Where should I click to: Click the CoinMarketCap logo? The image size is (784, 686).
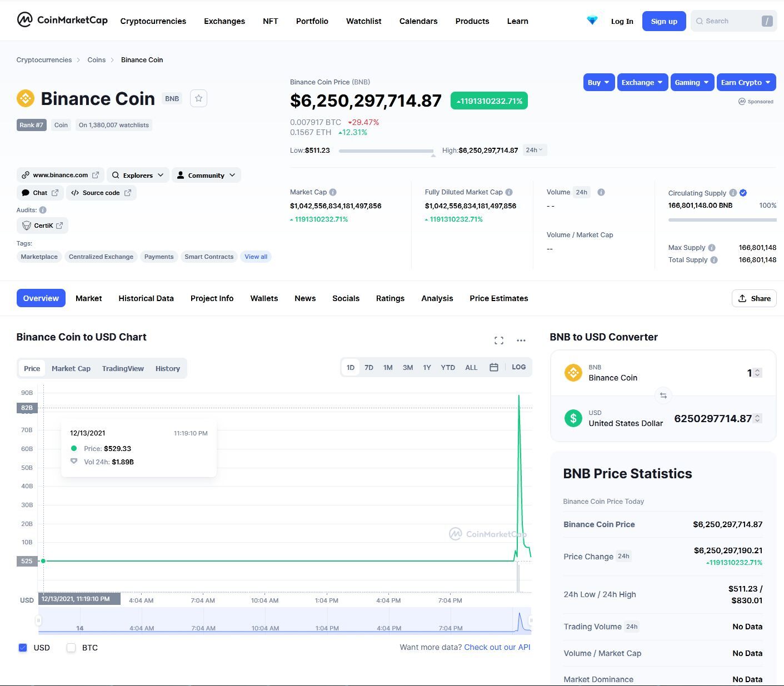coord(62,20)
